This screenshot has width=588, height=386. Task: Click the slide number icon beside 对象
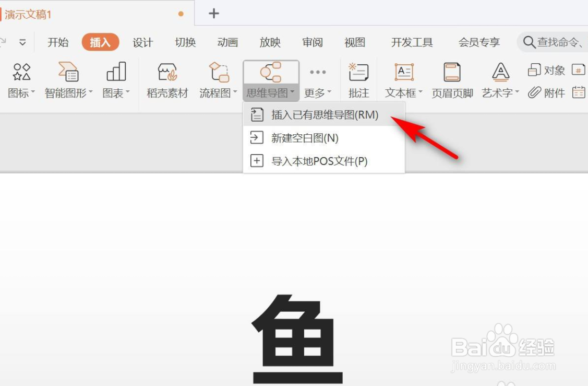pos(578,70)
